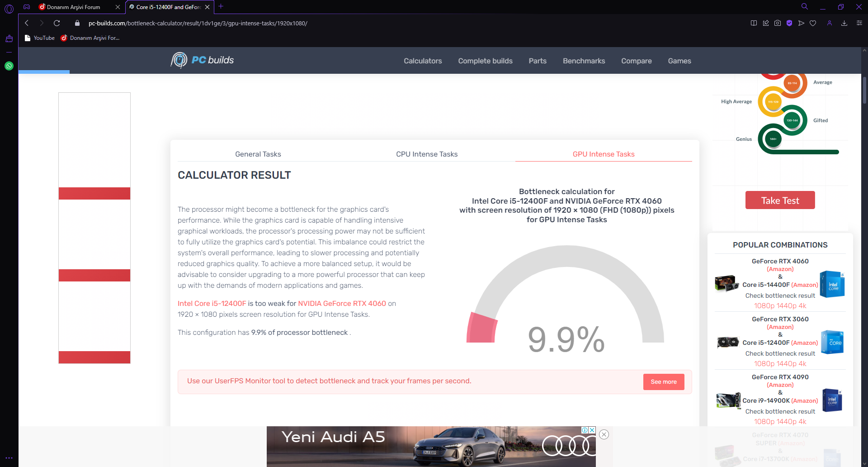The height and width of the screenshot is (467, 868).
Task: Open the profile account icon
Action: tap(830, 23)
